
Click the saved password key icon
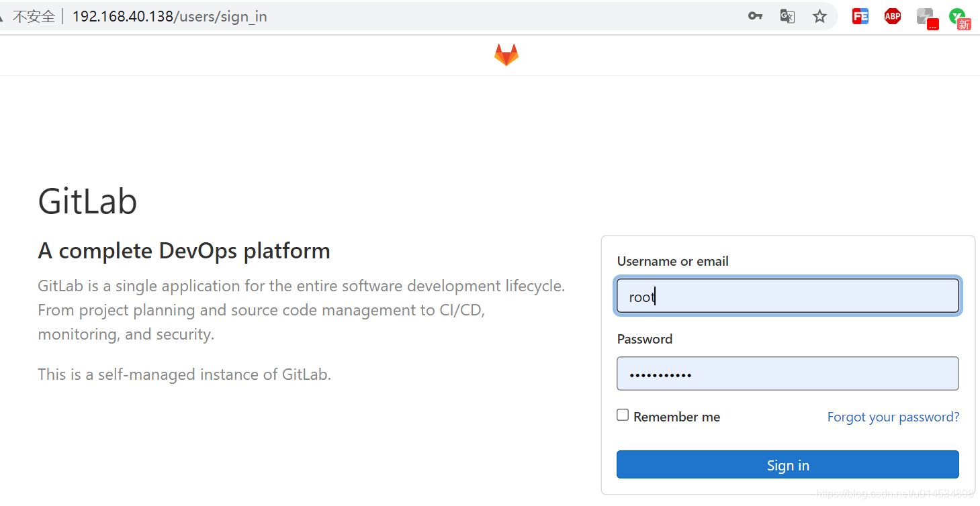tap(755, 16)
